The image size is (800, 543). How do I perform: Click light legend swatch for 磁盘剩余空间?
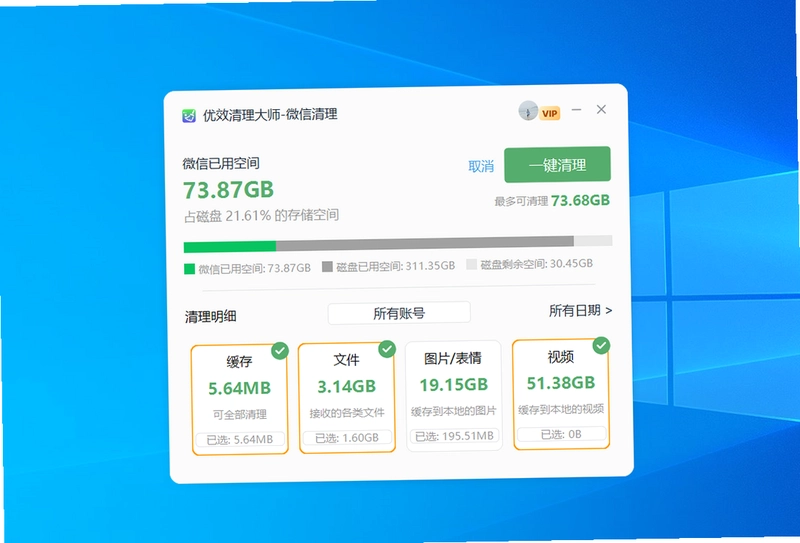pos(471,264)
